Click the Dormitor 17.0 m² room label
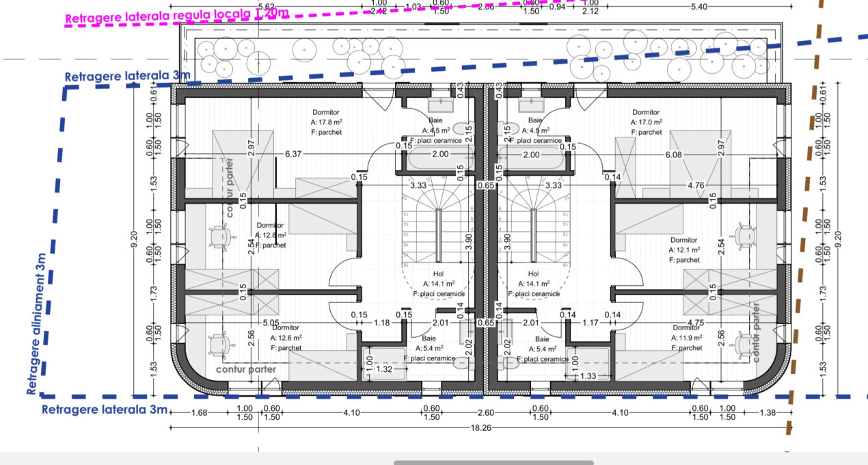This screenshot has height=465, width=868. [646, 122]
